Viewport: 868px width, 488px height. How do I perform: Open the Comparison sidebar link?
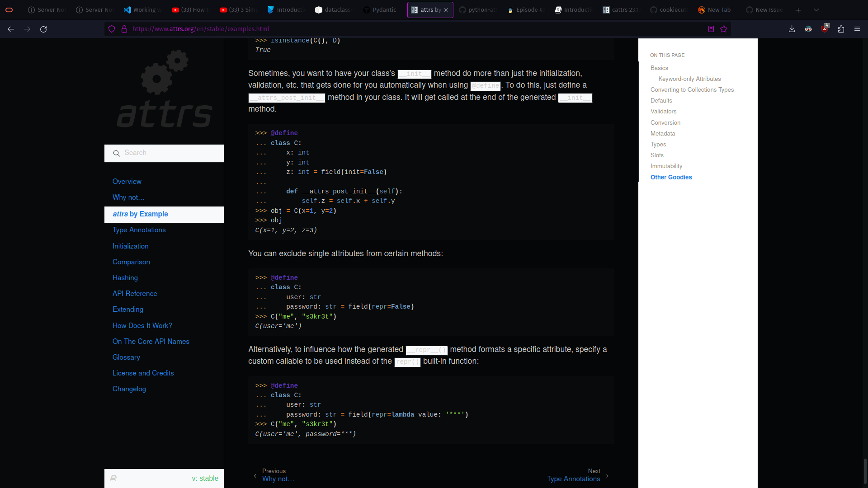131,262
